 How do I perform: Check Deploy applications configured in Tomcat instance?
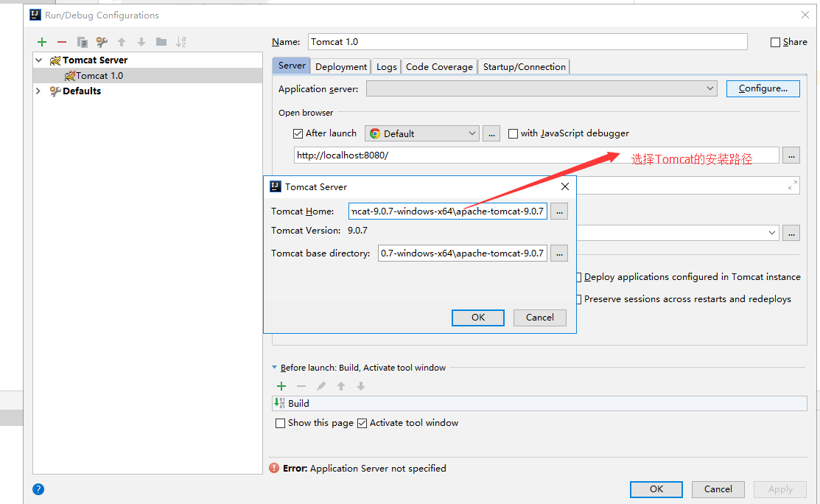tap(579, 277)
